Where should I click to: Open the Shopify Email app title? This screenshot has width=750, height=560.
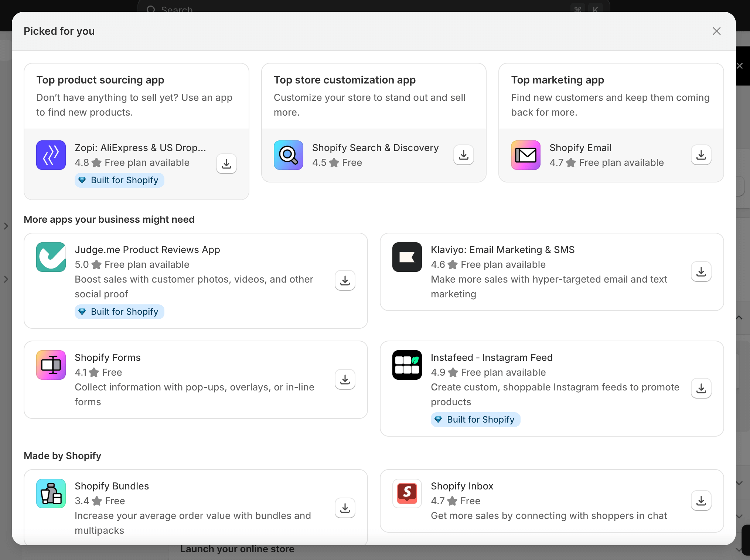tap(580, 148)
